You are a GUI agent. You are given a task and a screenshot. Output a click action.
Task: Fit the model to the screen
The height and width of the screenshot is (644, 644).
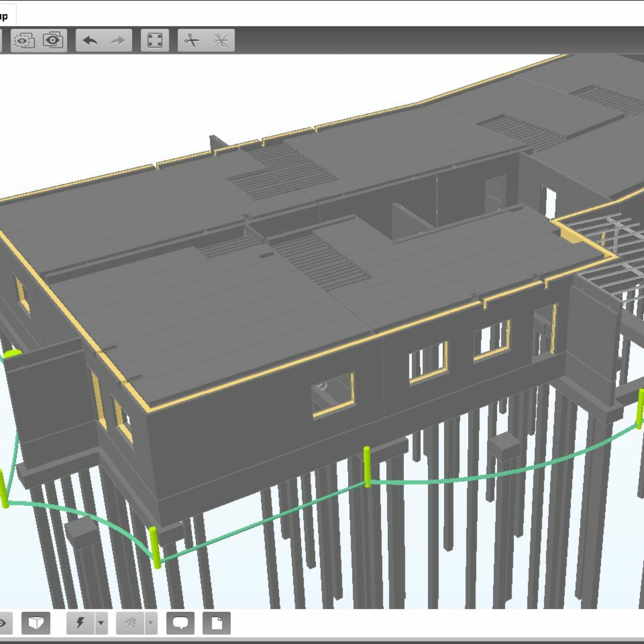[x=155, y=40]
